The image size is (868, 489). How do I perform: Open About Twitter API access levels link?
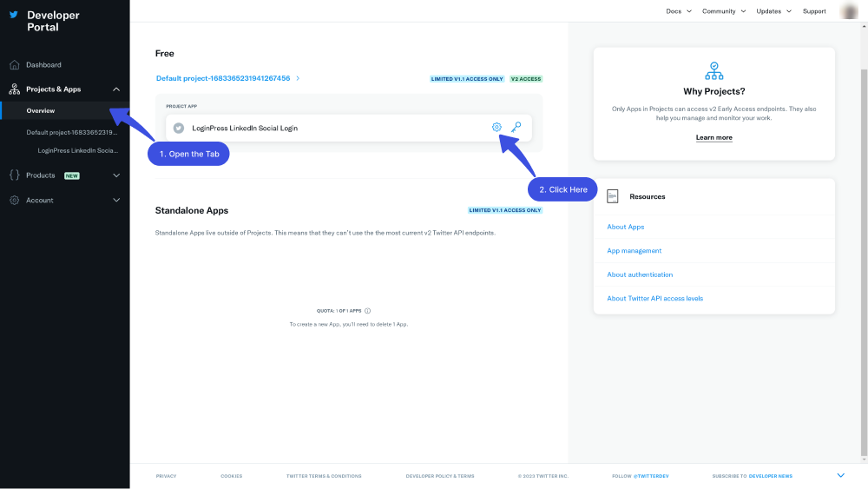654,299
